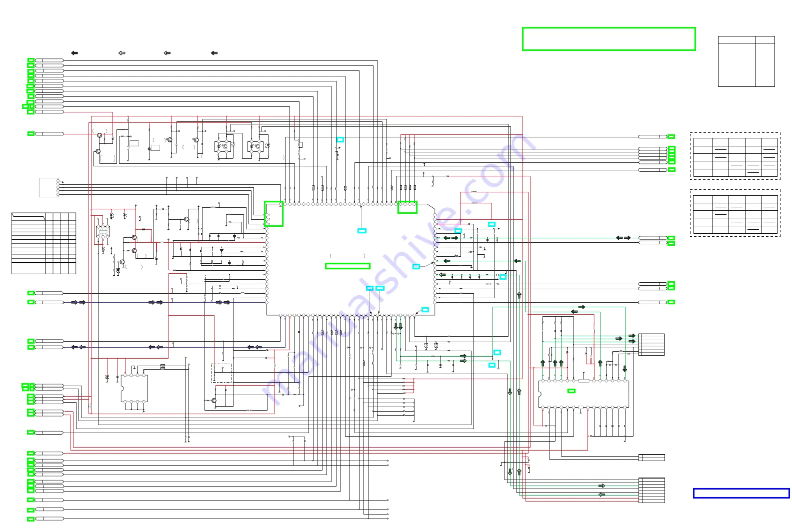This screenshot has height=532, width=792.
Task: Click the tall connector block right of the green wires
Action: (x=651, y=345)
